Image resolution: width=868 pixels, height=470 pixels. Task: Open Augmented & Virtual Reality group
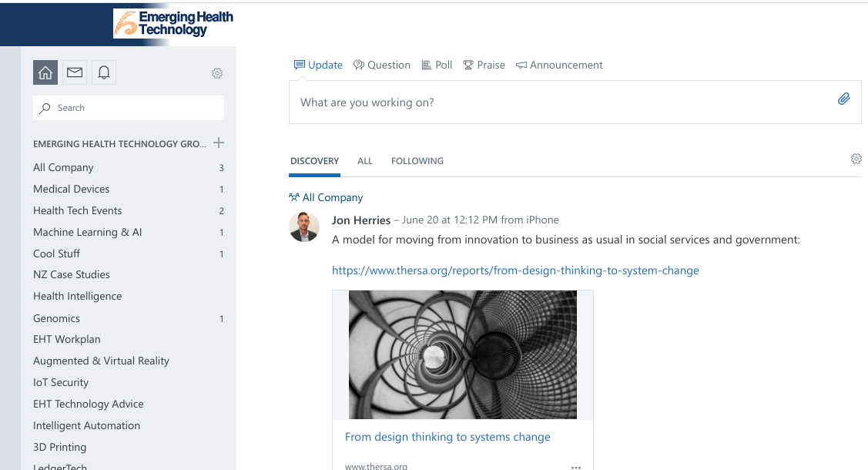pyautogui.click(x=102, y=361)
